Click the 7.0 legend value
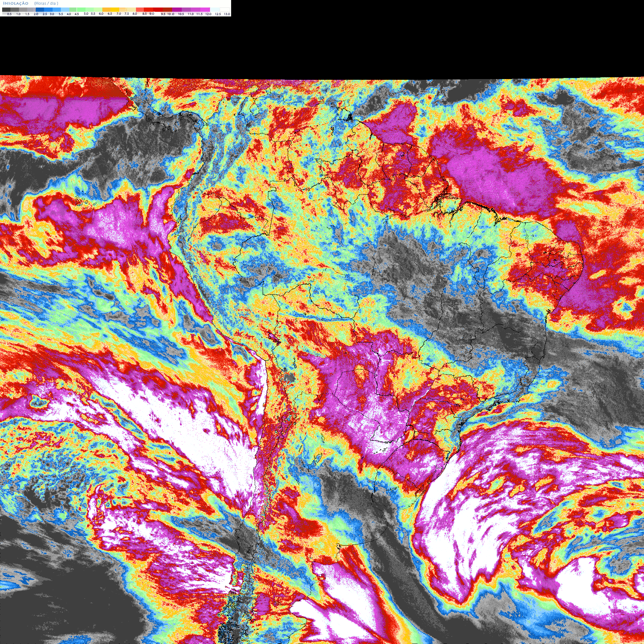644x644 pixels. (119, 14)
